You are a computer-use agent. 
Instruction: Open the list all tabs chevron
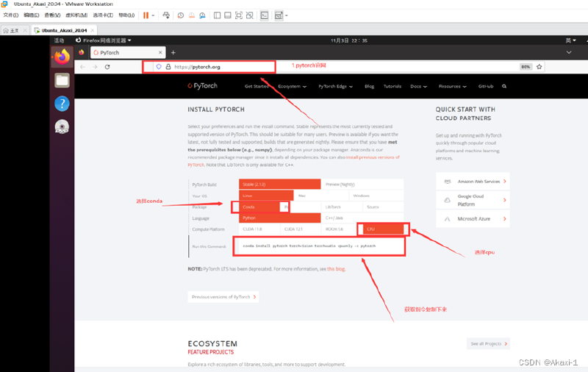[x=569, y=52]
